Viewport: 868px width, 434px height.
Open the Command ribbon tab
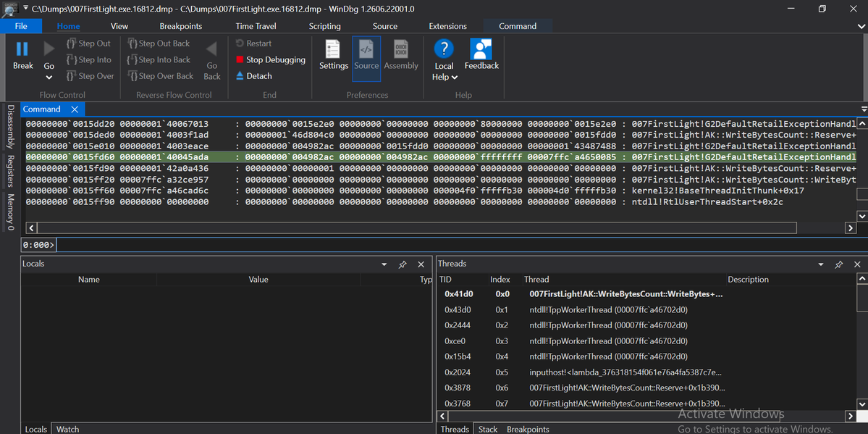[x=518, y=26]
